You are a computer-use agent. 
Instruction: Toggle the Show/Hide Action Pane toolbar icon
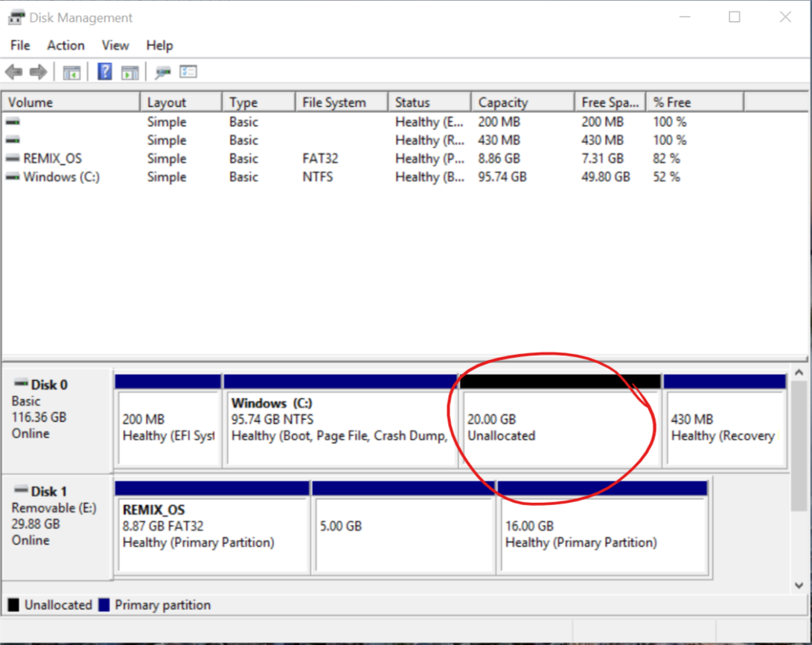click(x=130, y=72)
